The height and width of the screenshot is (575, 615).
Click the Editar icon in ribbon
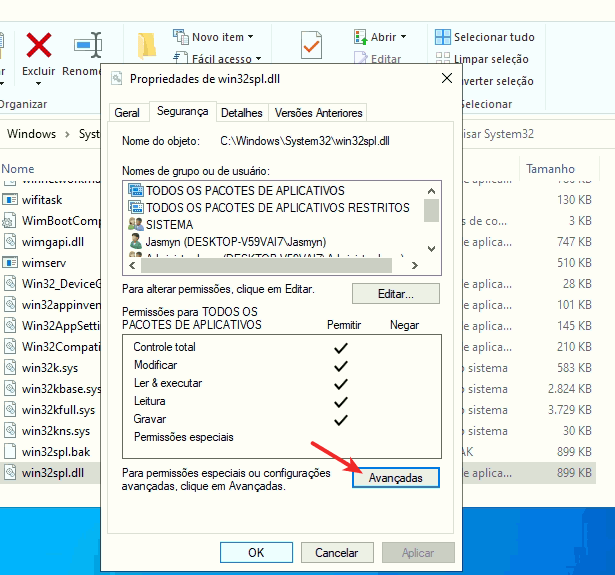point(360,58)
